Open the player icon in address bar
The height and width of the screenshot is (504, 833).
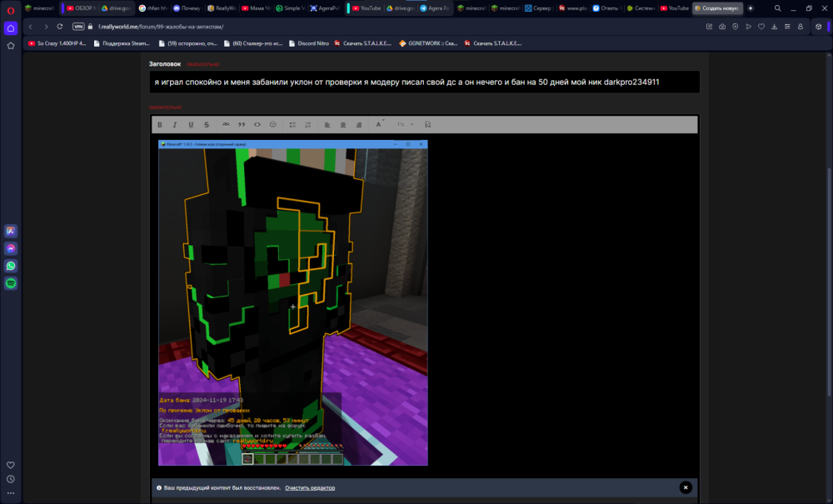pos(749,27)
